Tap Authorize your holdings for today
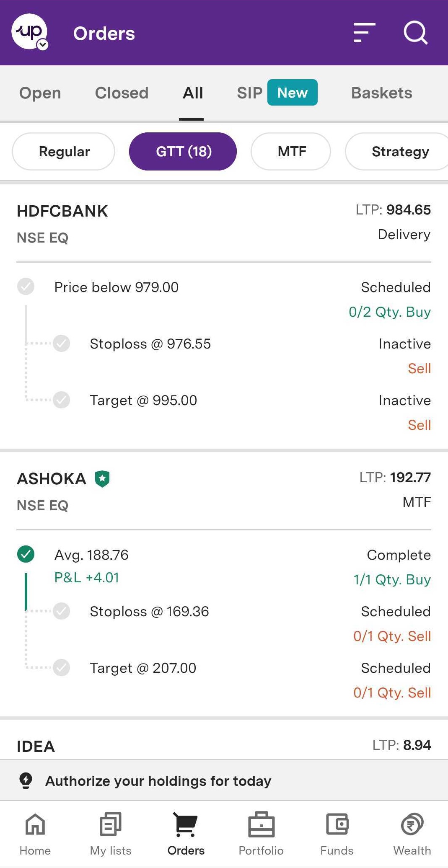This screenshot has height=868, width=448. tap(158, 781)
